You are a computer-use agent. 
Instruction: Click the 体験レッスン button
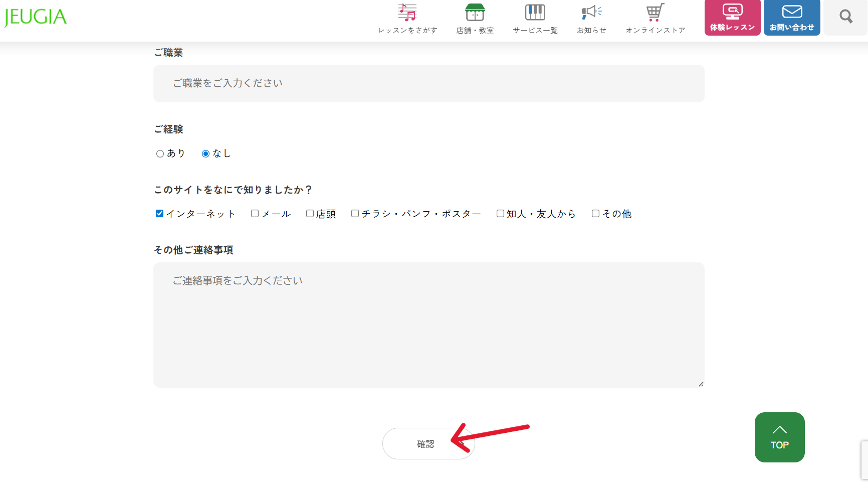732,18
